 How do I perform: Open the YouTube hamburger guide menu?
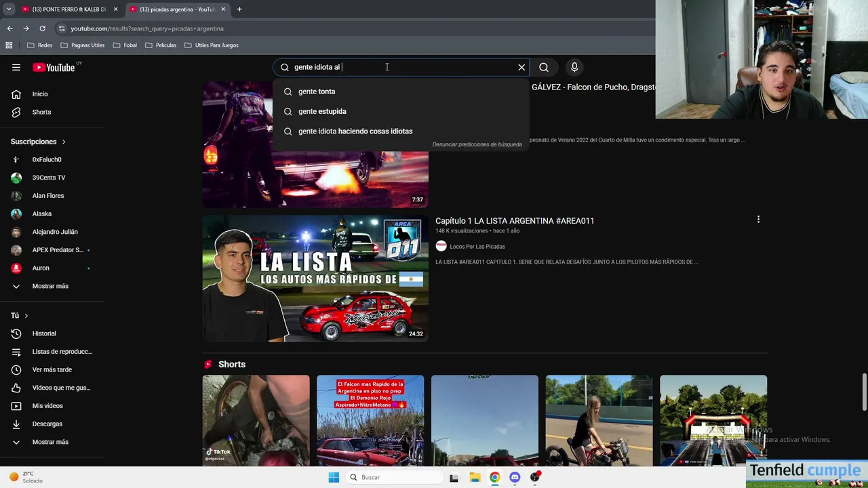coord(16,67)
